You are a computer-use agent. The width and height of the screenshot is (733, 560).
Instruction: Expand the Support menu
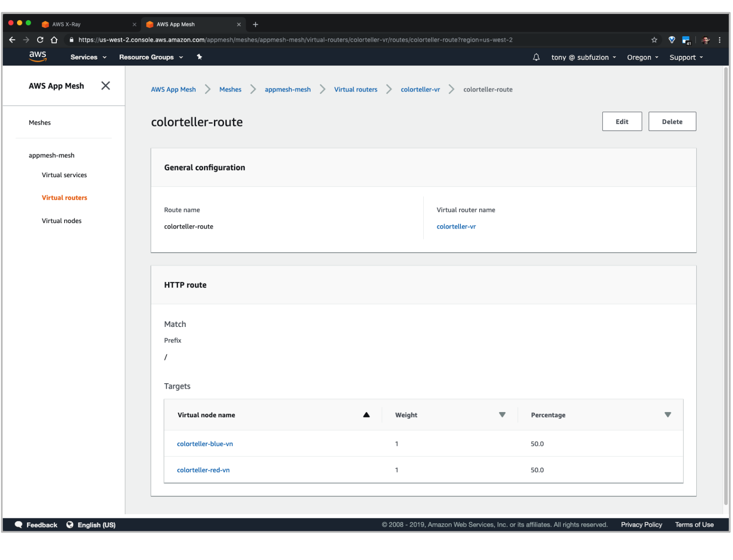click(686, 57)
